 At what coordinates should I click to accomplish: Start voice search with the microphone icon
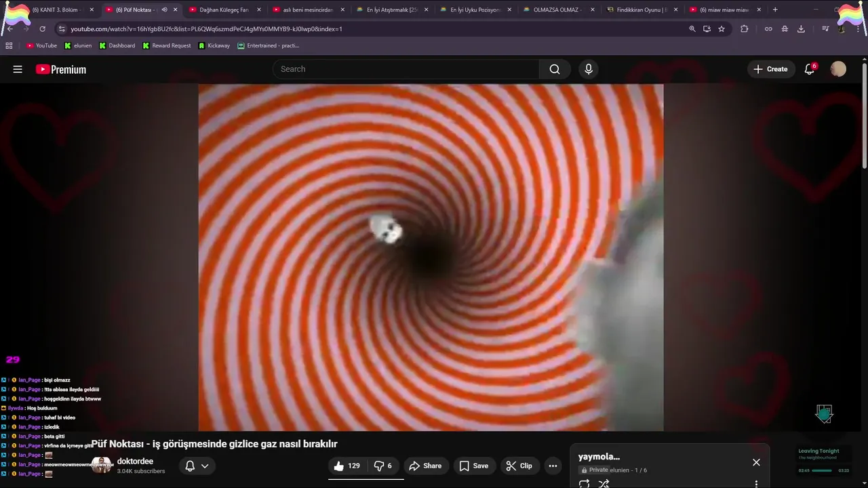pos(589,69)
